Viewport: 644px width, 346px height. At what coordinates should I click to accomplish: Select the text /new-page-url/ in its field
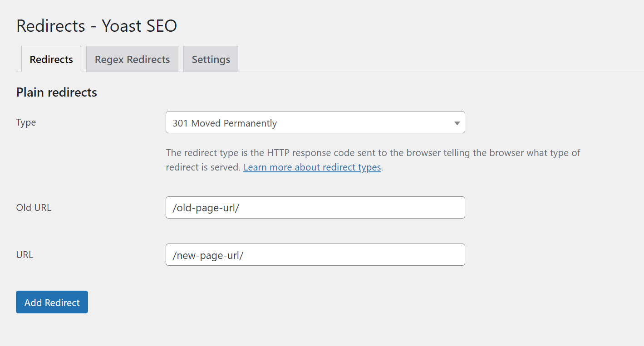[207, 254]
